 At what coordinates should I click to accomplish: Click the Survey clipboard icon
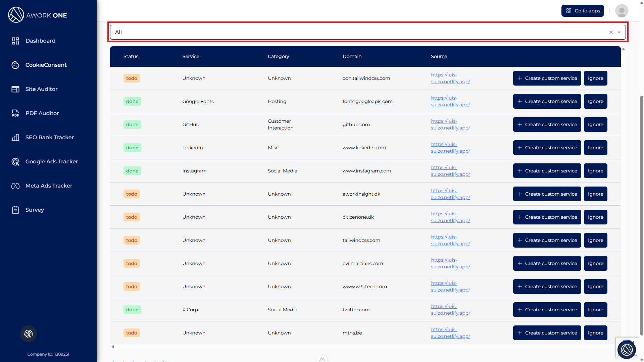tap(15, 210)
